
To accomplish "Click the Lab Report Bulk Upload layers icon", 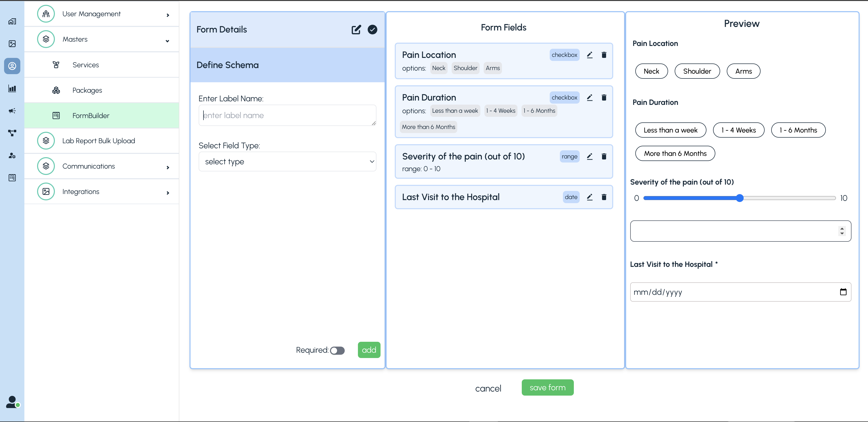I will [x=46, y=141].
